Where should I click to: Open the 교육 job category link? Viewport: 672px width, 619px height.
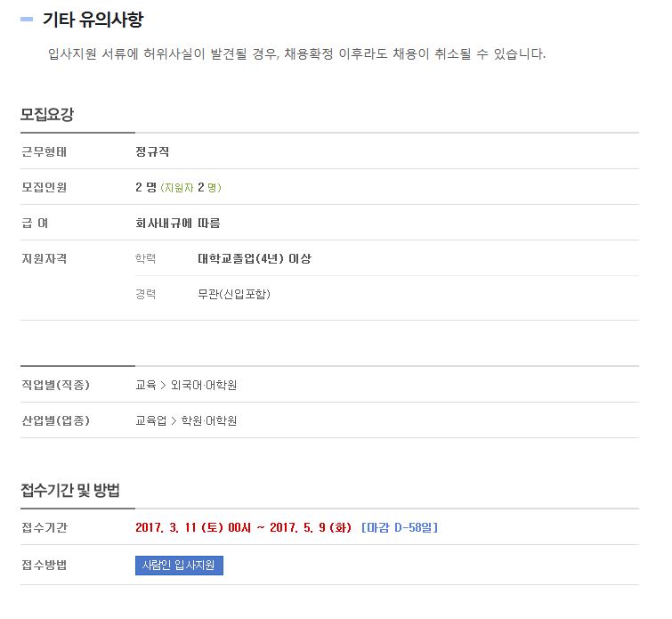(x=146, y=385)
